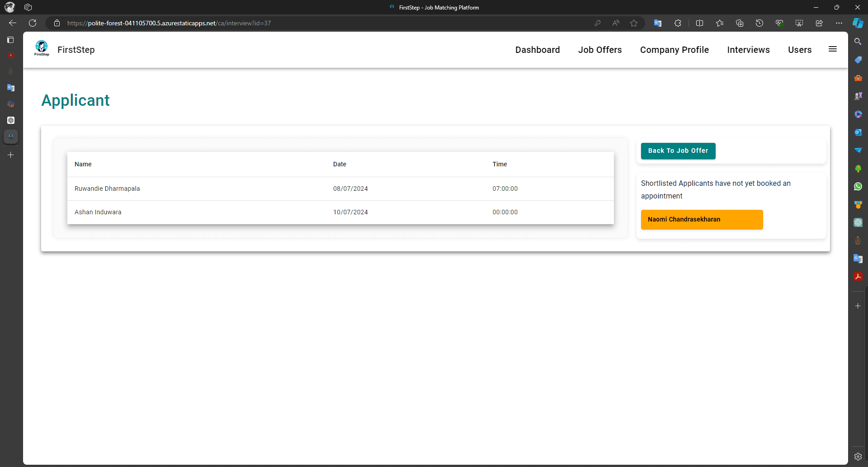Expand browser history panel

pyautogui.click(x=759, y=23)
